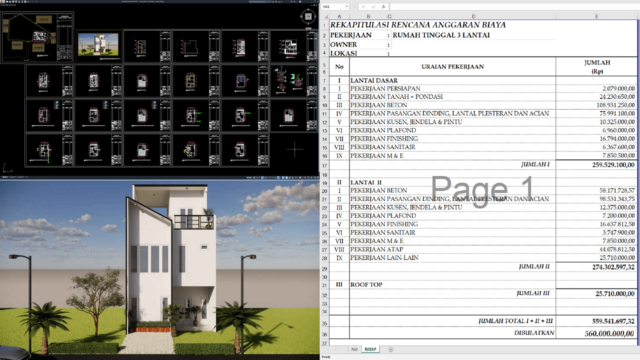
Task: Click the 'No' header cell
Action: tap(339, 67)
